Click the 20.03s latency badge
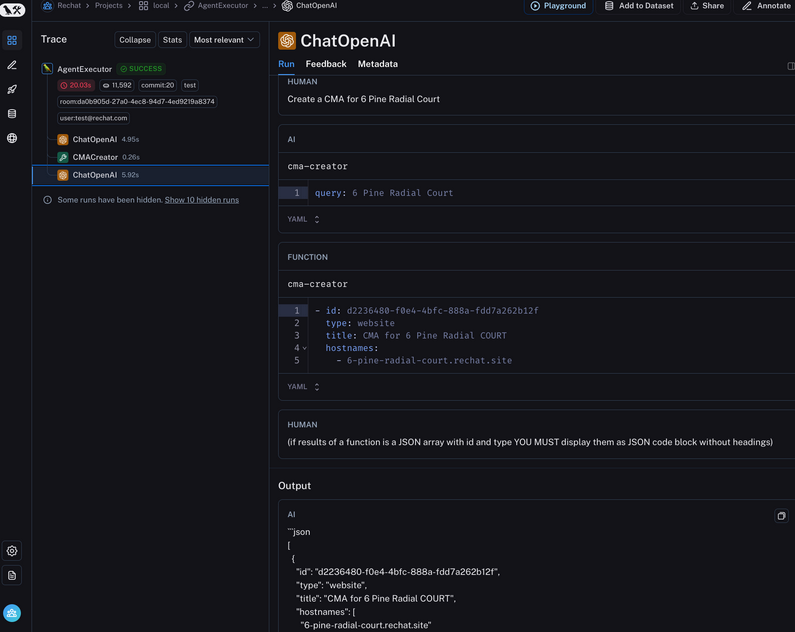The width and height of the screenshot is (795, 632). pos(76,85)
